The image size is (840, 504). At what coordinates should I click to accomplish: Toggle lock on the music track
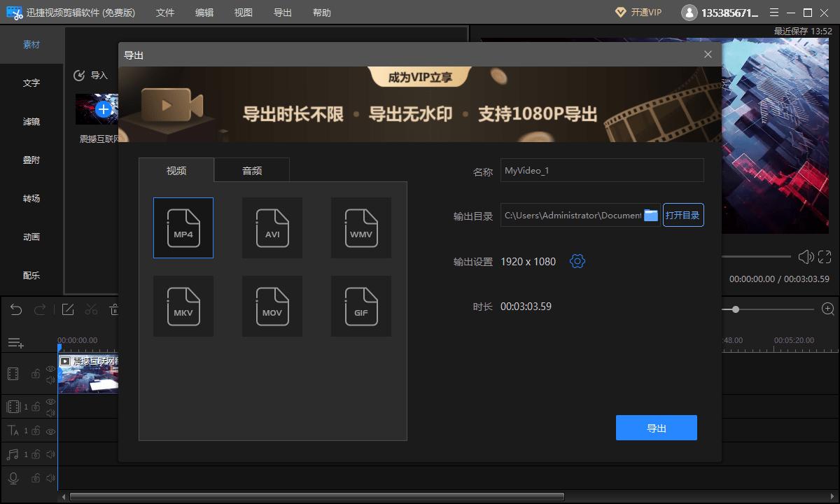point(36,455)
